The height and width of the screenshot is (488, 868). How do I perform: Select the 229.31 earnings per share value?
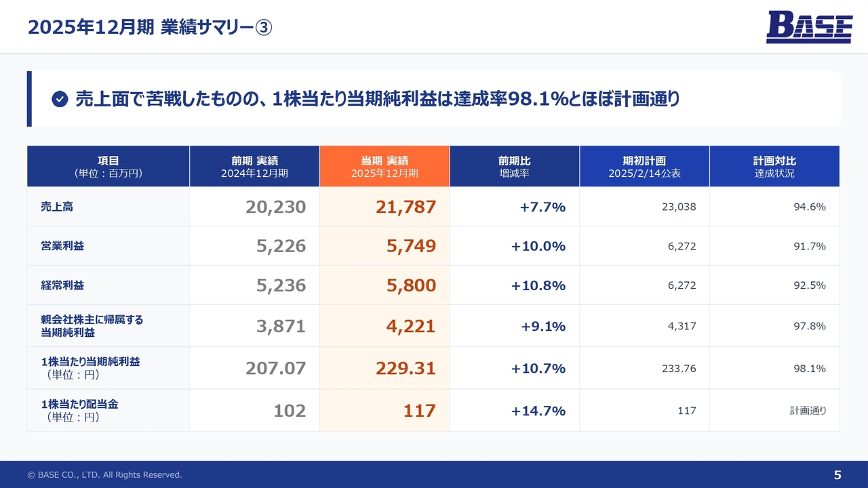click(406, 369)
